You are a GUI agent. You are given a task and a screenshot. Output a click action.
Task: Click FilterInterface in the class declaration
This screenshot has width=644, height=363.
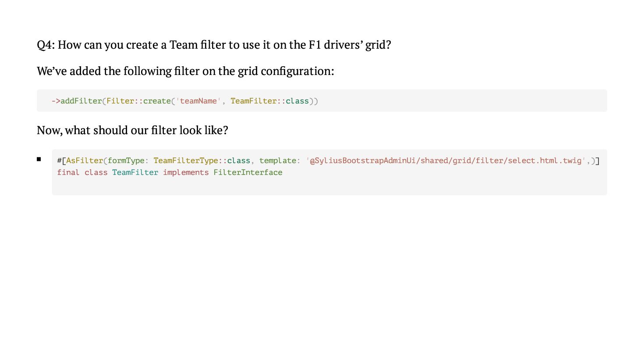(248, 172)
